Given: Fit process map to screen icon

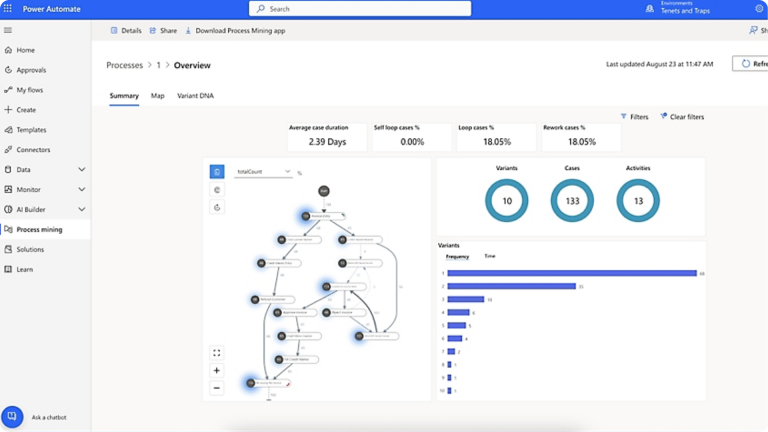Looking at the screenshot, I should pos(217,352).
